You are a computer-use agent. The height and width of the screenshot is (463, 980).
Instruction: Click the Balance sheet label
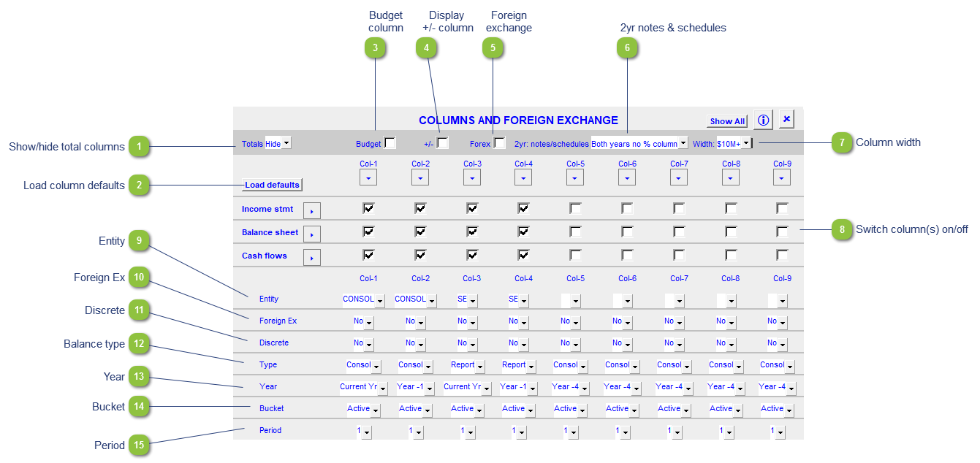click(x=270, y=232)
